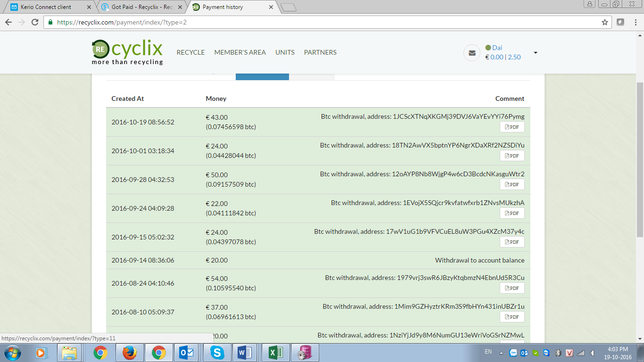Open the volume control tray icon
This screenshot has width=644, height=362.
tap(592, 353)
